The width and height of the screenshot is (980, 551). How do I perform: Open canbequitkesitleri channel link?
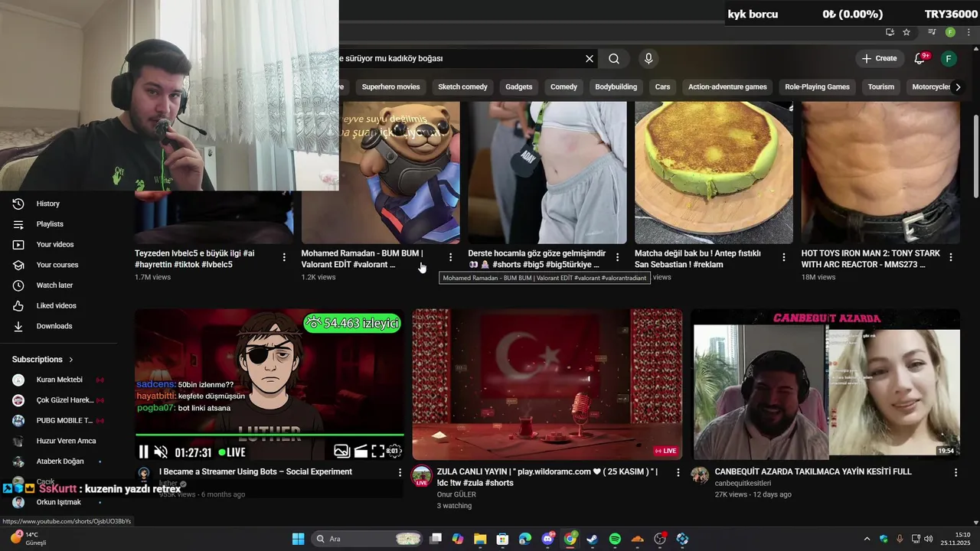pos(743,484)
